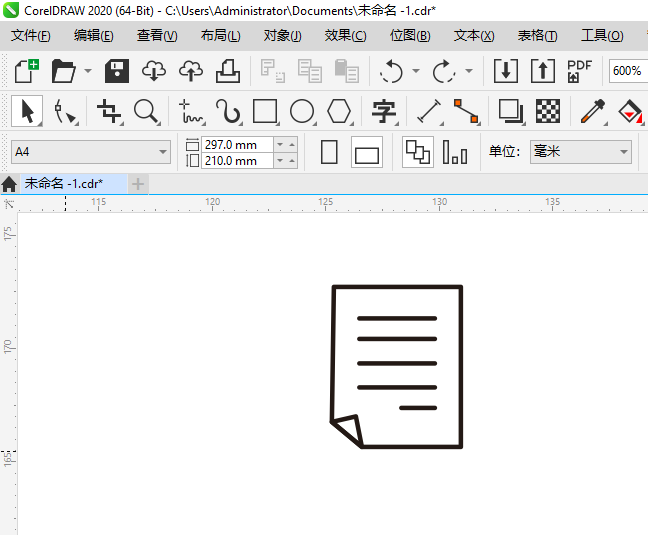The height and width of the screenshot is (535, 648).
Task: Publish to PDF with the PDF icon
Action: 579,71
